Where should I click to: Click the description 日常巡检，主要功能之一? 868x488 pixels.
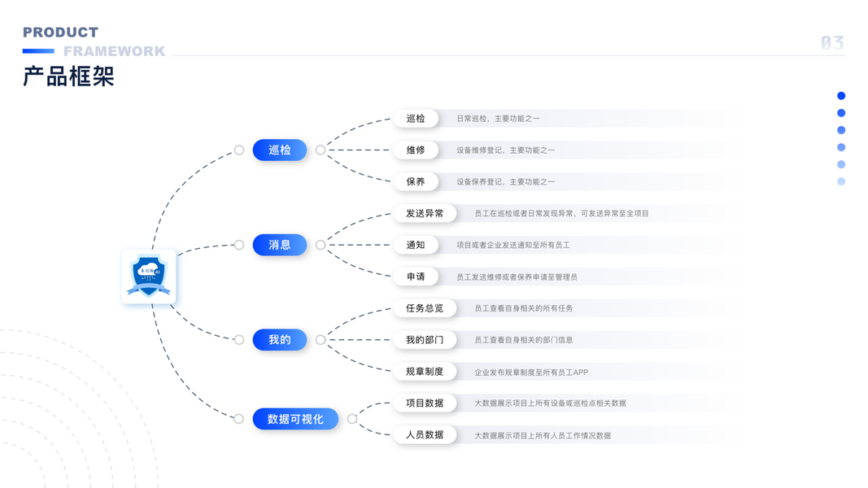[x=498, y=119]
